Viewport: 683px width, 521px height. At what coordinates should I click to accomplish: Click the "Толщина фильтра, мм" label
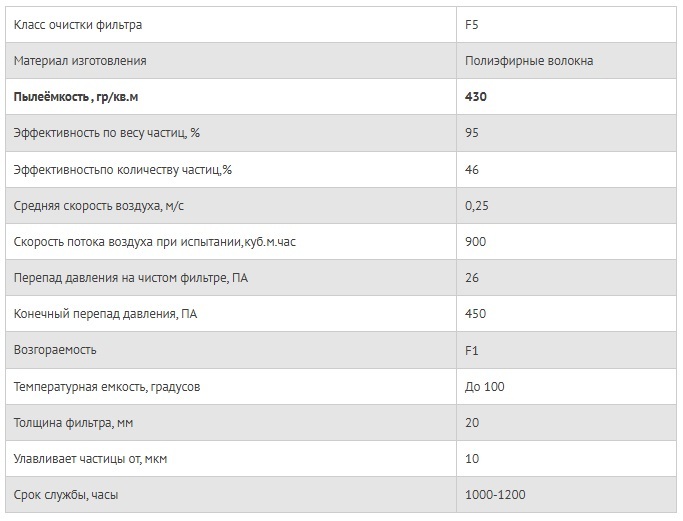click(74, 423)
